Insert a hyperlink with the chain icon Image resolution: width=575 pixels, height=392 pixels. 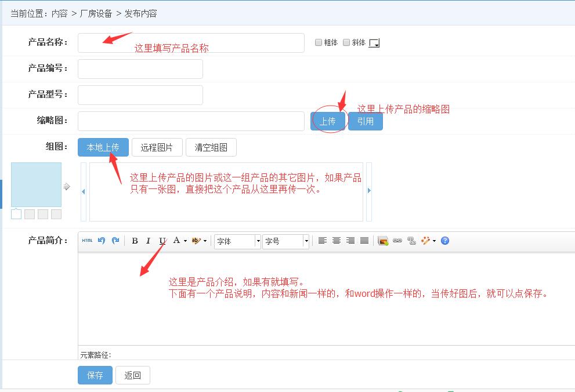[x=397, y=241]
